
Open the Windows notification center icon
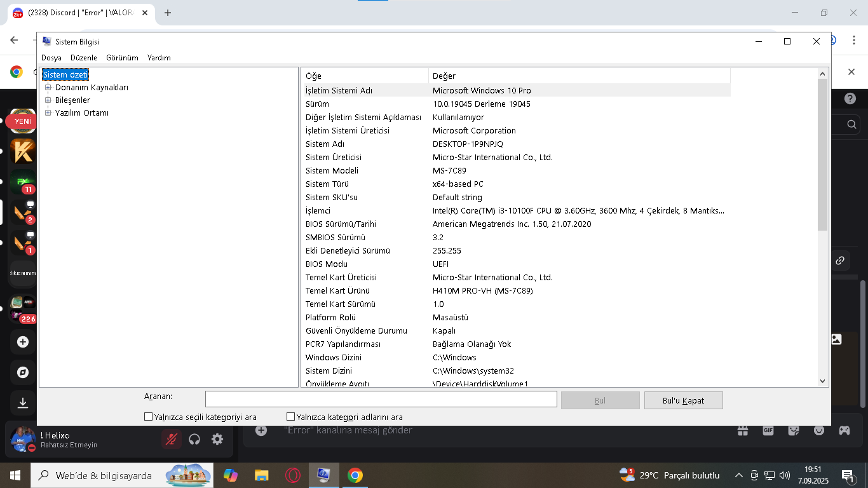(x=847, y=475)
